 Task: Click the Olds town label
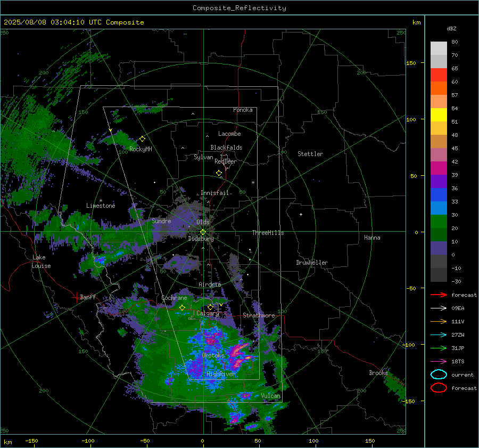click(x=203, y=222)
